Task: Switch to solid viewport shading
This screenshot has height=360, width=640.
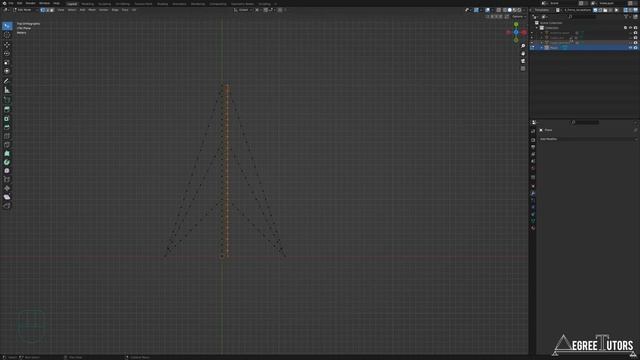Action: coord(509,10)
